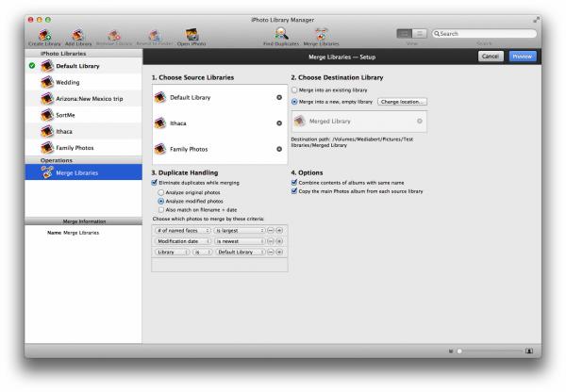Click the Cancel button
This screenshot has height=392, width=566.
tap(491, 57)
